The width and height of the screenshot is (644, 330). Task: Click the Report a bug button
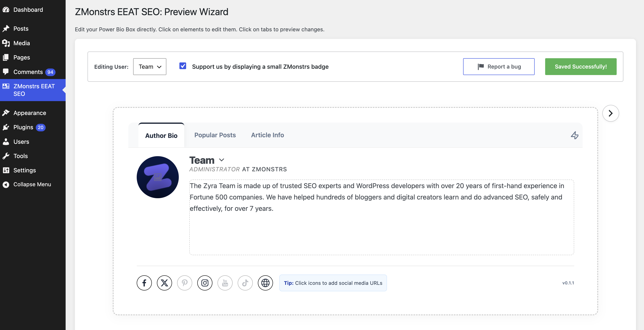499,66
